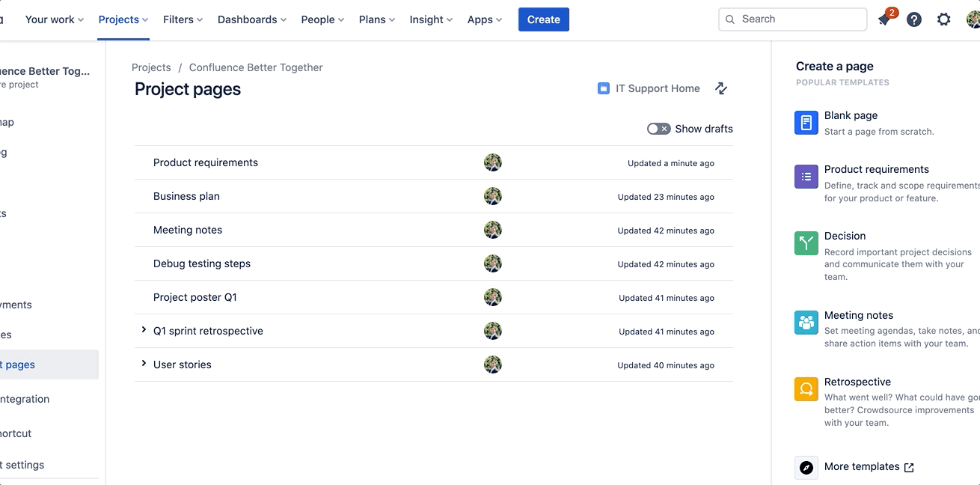Open the Filters menu
The image size is (980, 485).
(x=183, y=19)
